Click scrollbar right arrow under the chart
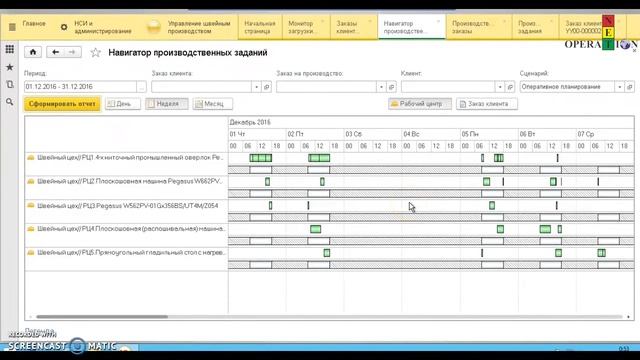640x360 pixels. (x=628, y=316)
